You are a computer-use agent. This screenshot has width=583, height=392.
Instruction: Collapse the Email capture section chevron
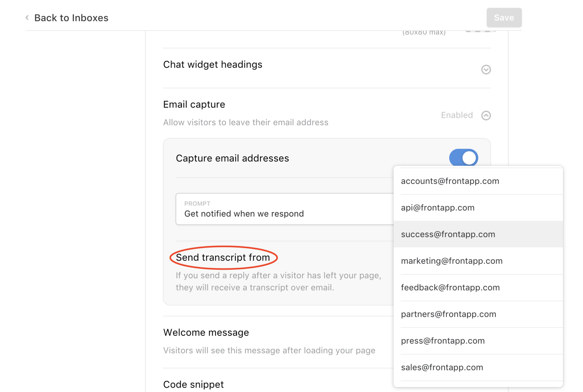coord(486,116)
